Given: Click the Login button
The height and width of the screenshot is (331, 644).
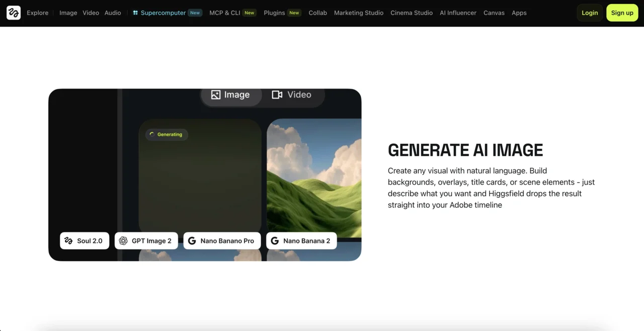Looking at the screenshot, I should pyautogui.click(x=590, y=13).
